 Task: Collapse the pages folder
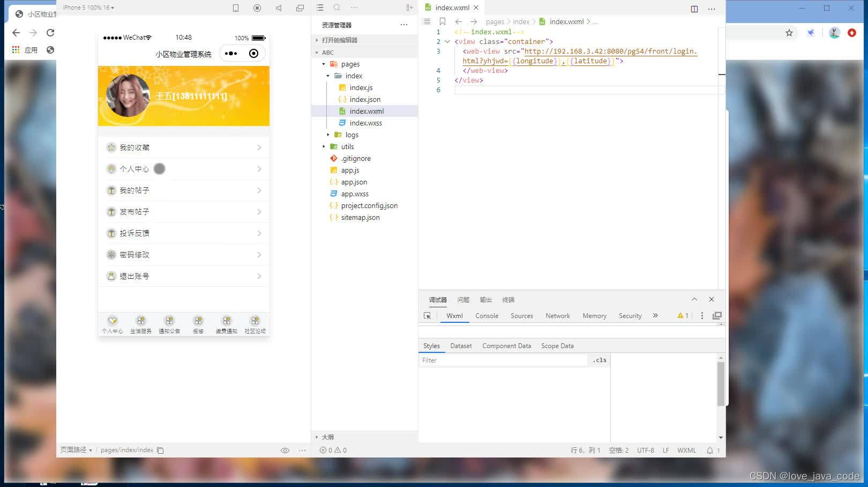pyautogui.click(x=324, y=64)
